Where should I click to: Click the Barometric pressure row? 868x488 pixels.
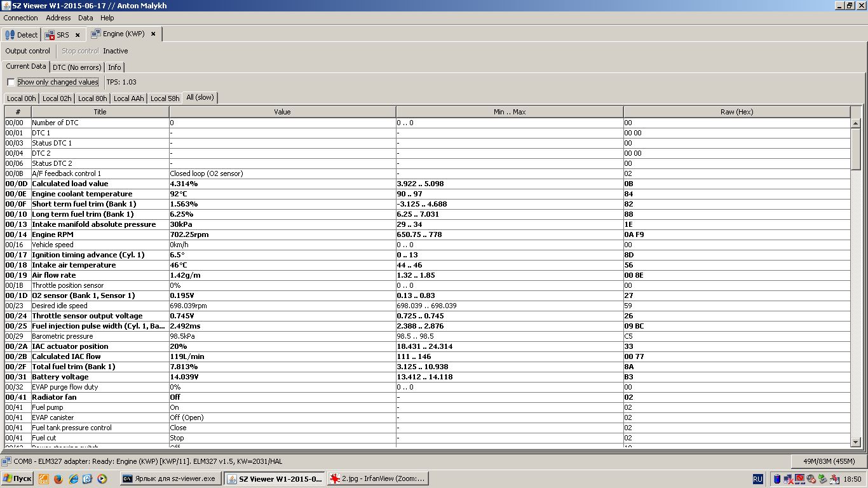coord(427,336)
